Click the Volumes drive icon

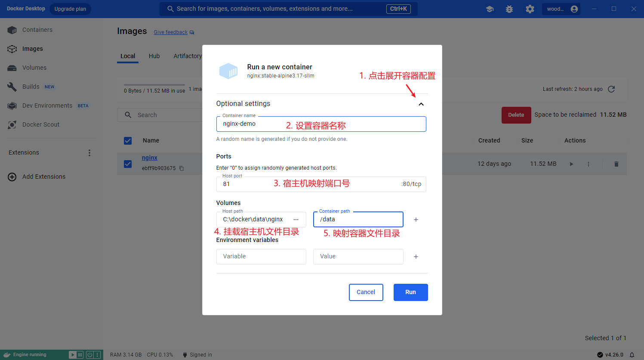coord(12,68)
